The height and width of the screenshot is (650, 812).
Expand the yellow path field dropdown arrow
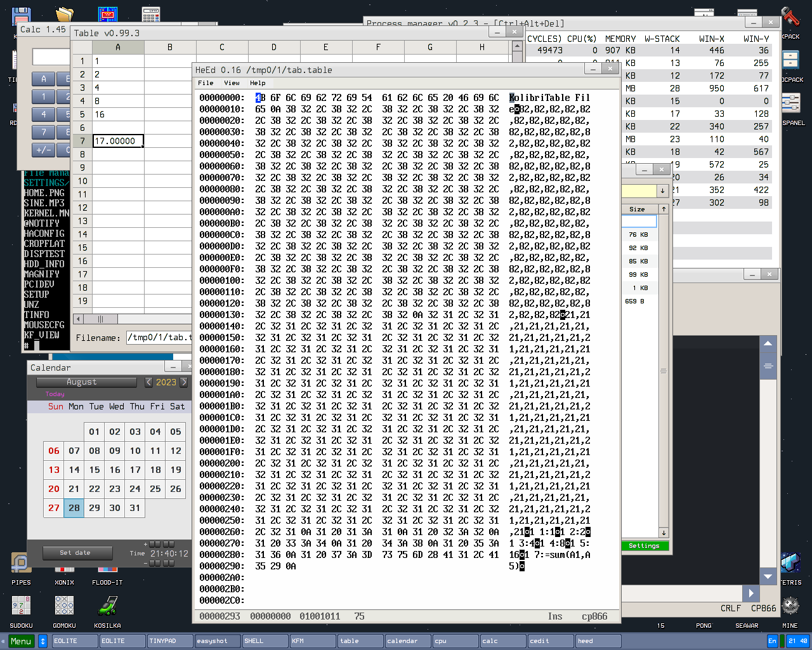coord(662,191)
